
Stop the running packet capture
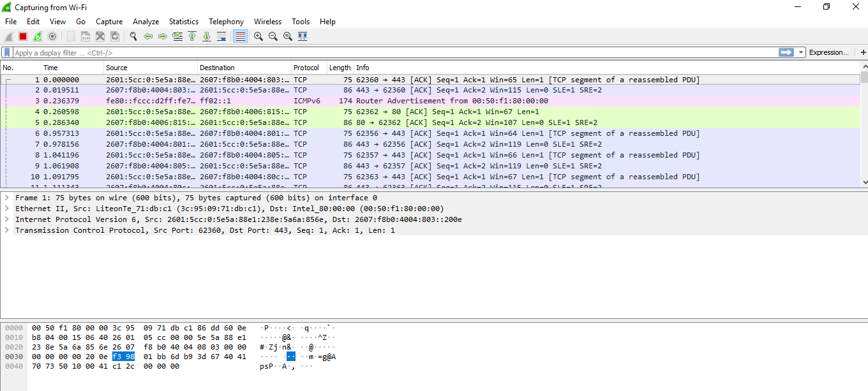coord(22,36)
